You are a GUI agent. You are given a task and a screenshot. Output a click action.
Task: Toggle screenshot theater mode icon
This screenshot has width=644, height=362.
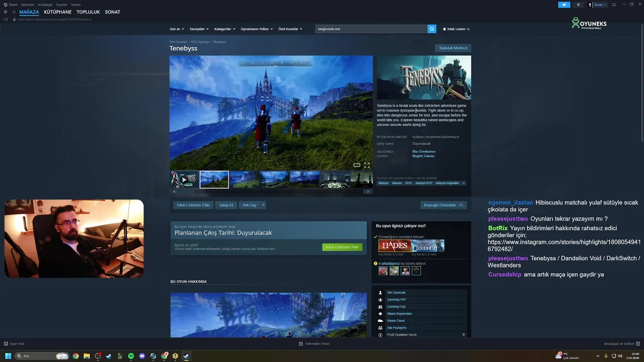(x=357, y=165)
